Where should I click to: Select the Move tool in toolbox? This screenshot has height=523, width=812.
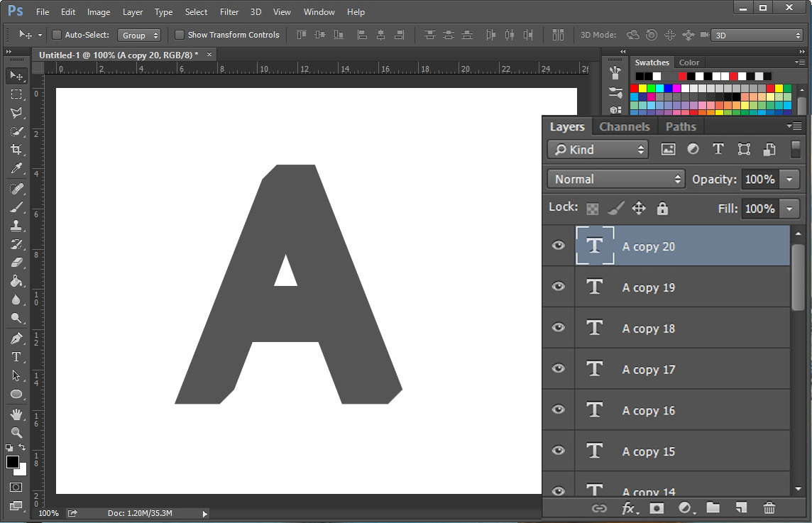click(x=16, y=76)
